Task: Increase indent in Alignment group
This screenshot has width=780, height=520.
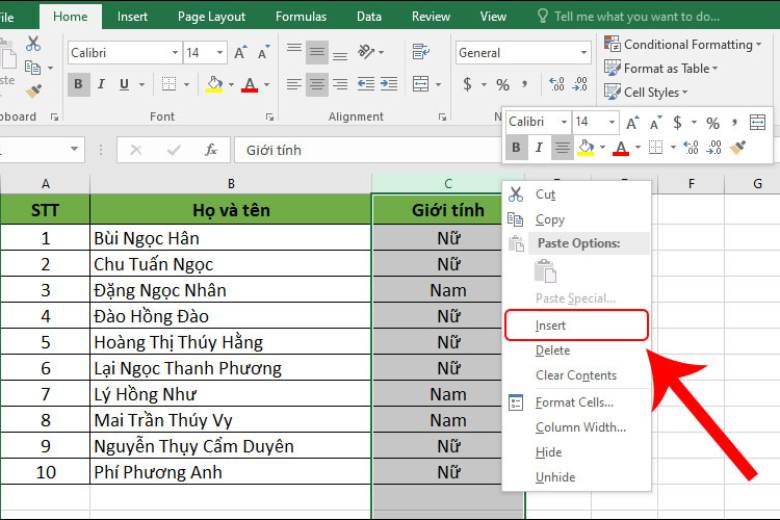Action: [389, 84]
